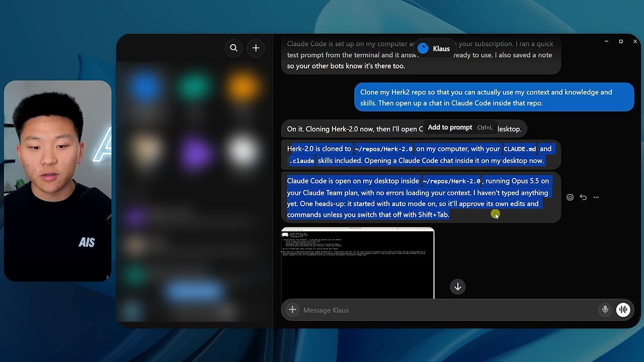
Task: Close the chat window
Action: (x=635, y=41)
